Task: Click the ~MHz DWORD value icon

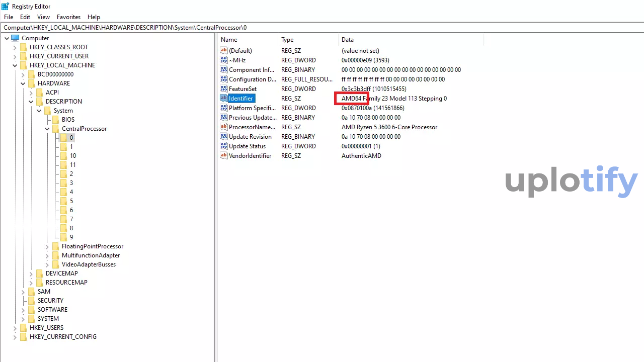Action: [224, 60]
